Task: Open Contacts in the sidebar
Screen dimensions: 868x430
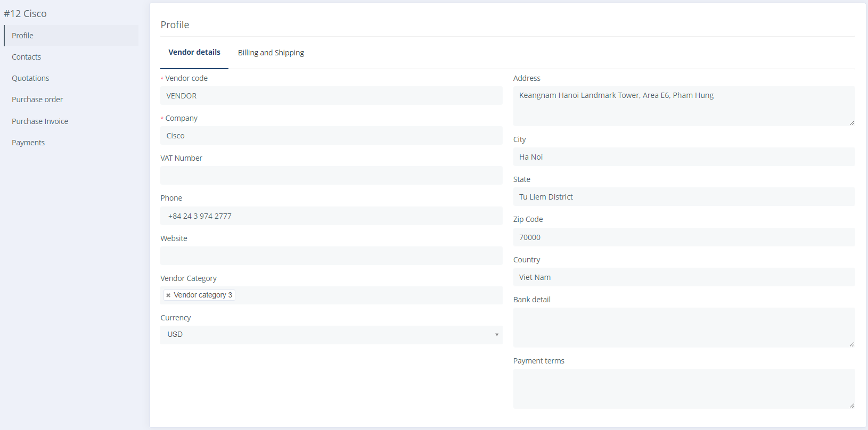Action: pyautogui.click(x=27, y=57)
